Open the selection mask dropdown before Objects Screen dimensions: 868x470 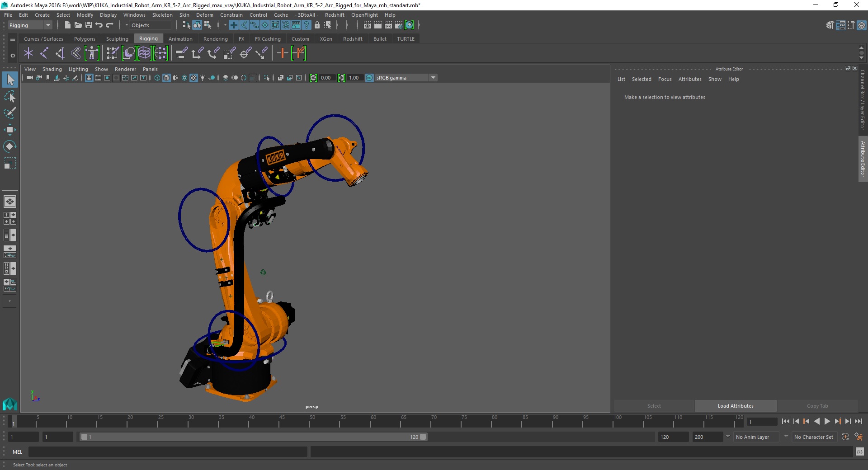[x=127, y=25]
